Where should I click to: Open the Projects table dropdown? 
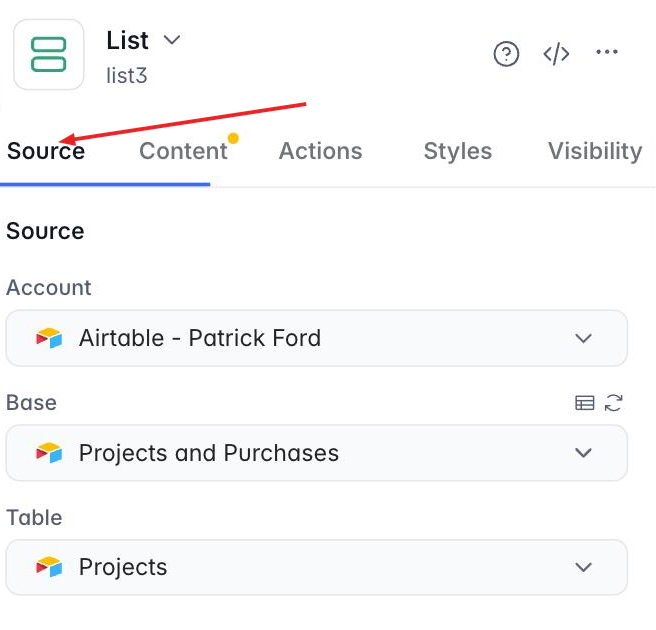(317, 567)
